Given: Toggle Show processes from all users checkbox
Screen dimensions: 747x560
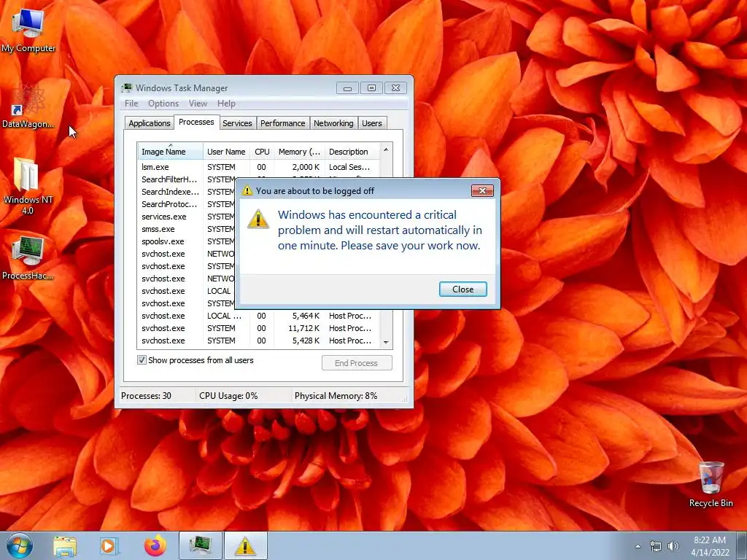Looking at the screenshot, I should click(x=142, y=360).
